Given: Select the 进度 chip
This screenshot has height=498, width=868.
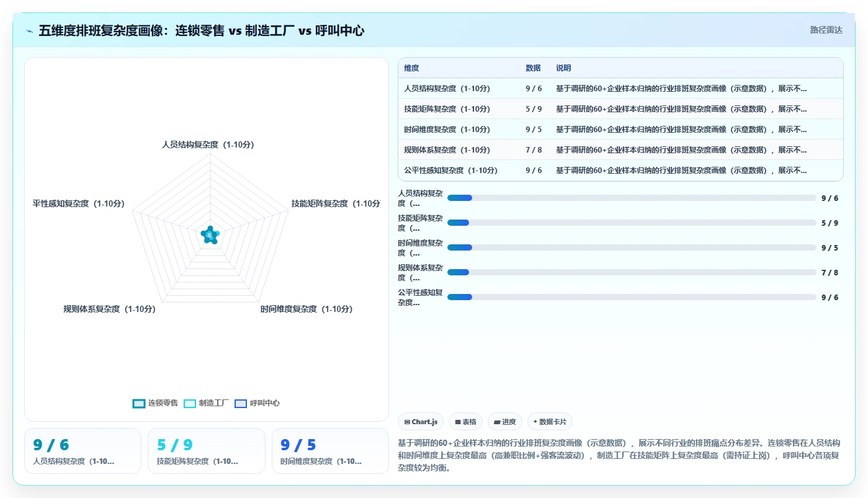Looking at the screenshot, I should point(504,422).
